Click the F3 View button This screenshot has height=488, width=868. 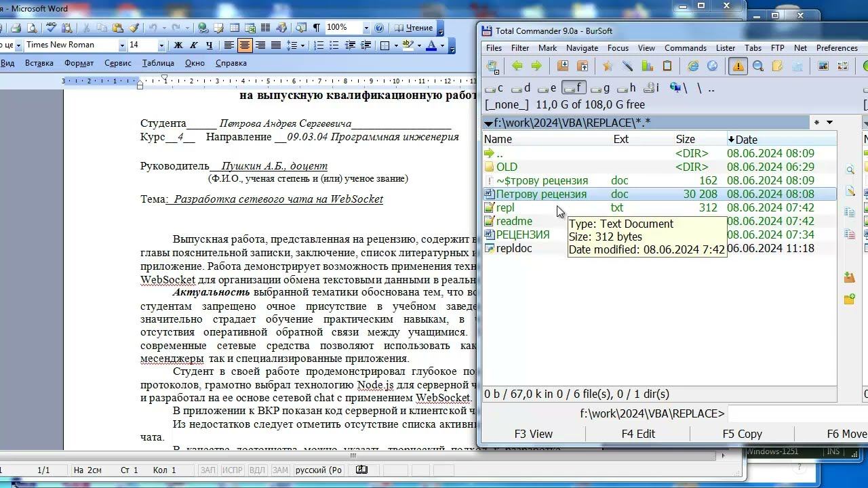pyautogui.click(x=534, y=434)
